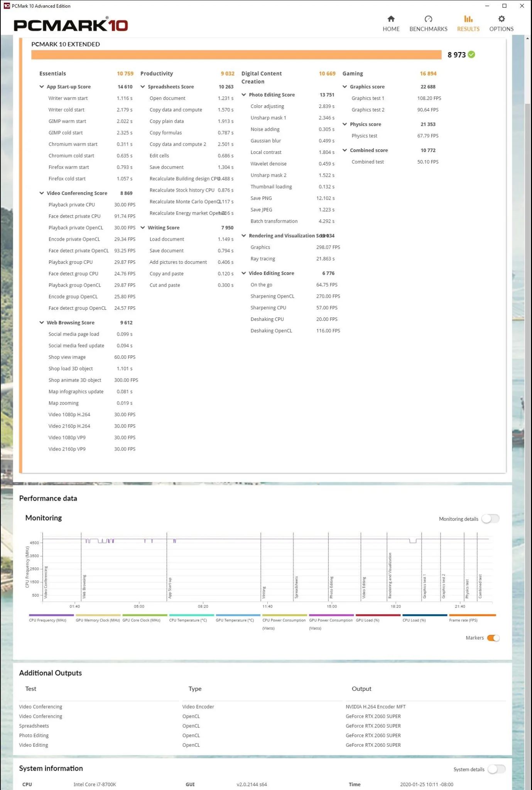This screenshot has height=790, width=532.
Task: Toggle Monitoring details switch
Action: (490, 519)
